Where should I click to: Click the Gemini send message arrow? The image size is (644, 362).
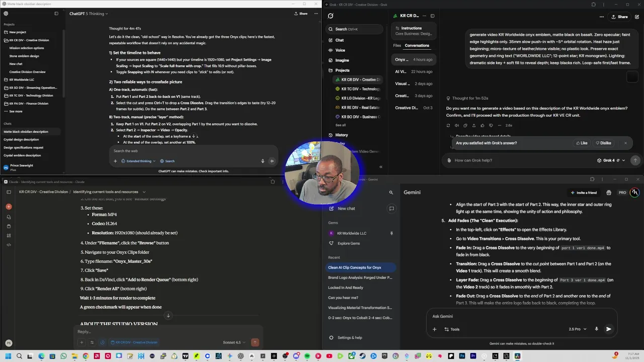point(608,329)
